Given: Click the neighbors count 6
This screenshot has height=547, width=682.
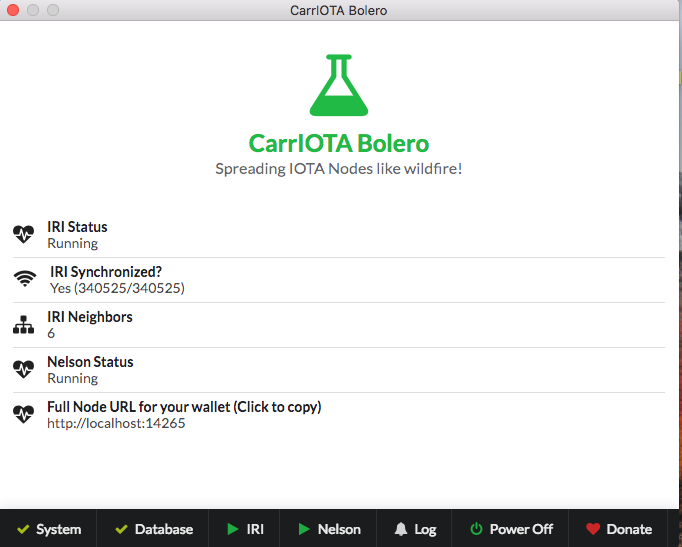Looking at the screenshot, I should (x=51, y=334).
